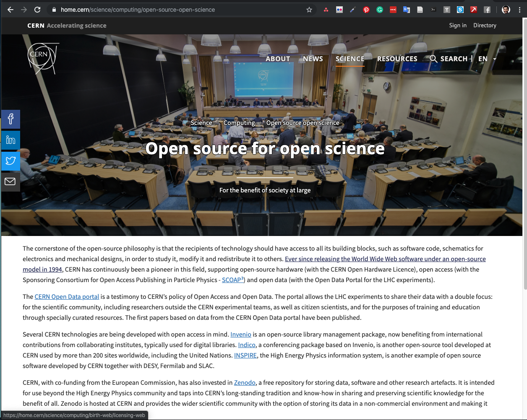
Task: Open the Pinterest save extension
Action: pos(366,10)
